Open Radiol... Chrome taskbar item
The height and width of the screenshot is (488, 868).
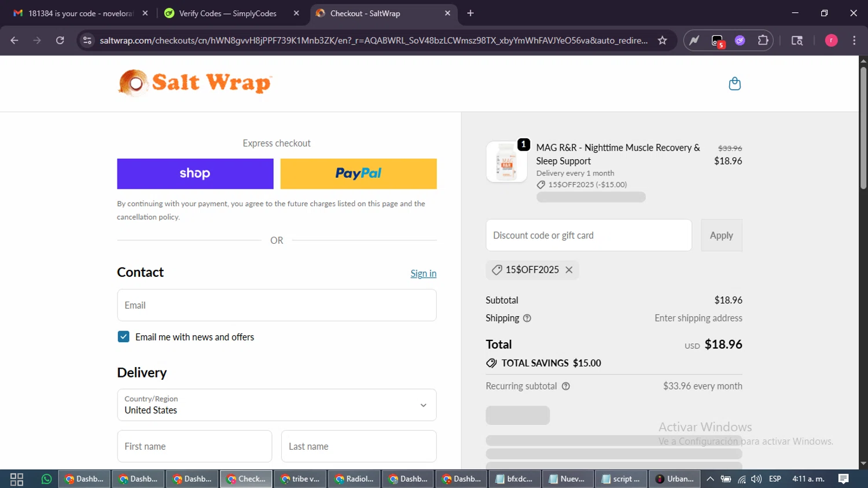point(355,479)
